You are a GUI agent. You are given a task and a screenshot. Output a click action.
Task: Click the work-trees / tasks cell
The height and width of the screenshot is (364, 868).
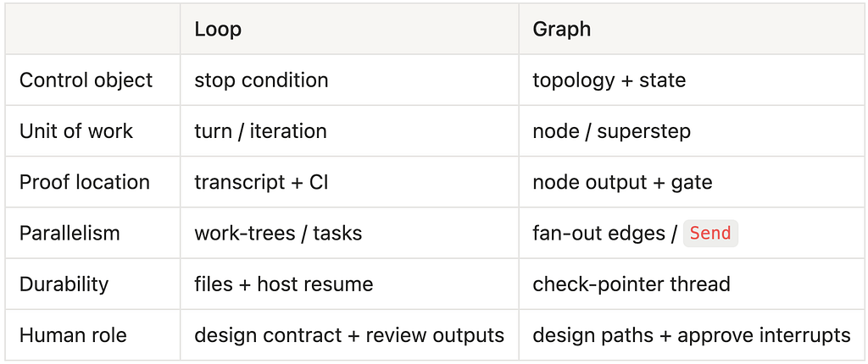tap(349, 233)
